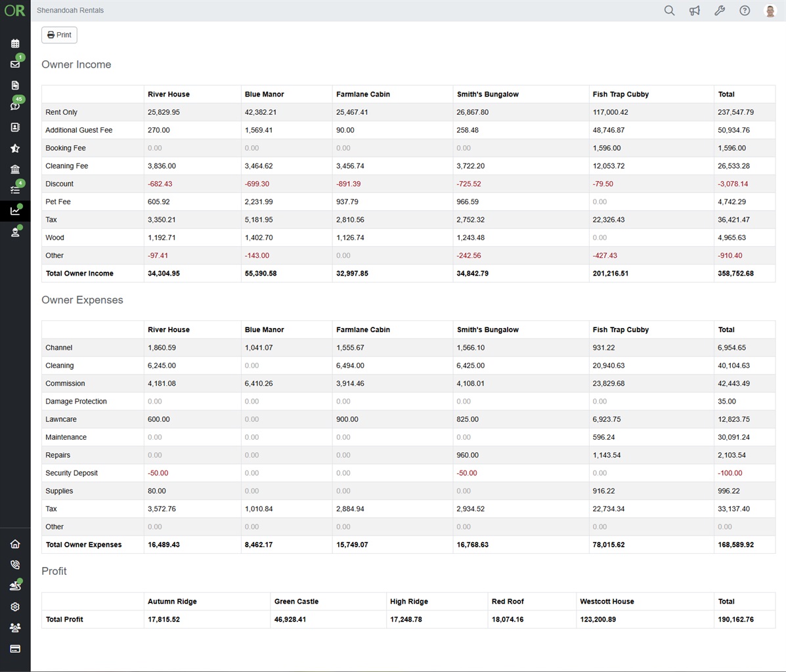Open the user profile avatar menu
Image resolution: width=786 pixels, height=672 pixels.
click(769, 10)
